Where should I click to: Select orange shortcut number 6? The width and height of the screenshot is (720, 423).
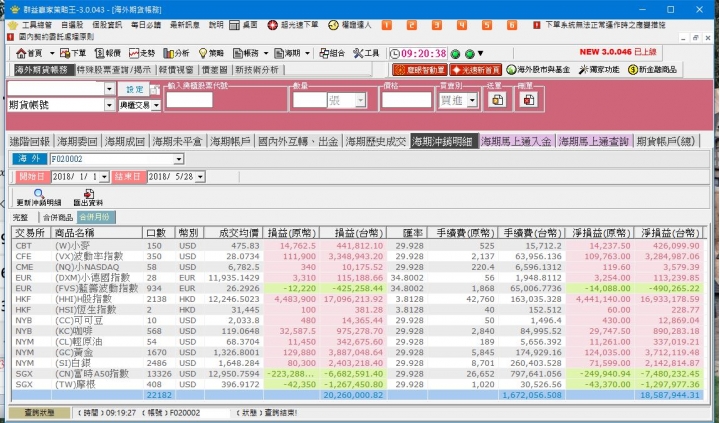tap(512, 25)
